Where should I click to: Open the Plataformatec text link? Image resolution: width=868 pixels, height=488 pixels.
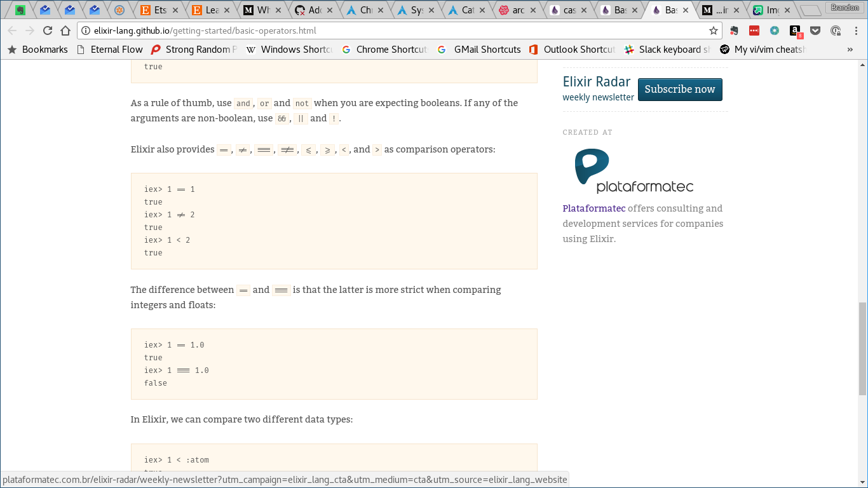(x=593, y=208)
